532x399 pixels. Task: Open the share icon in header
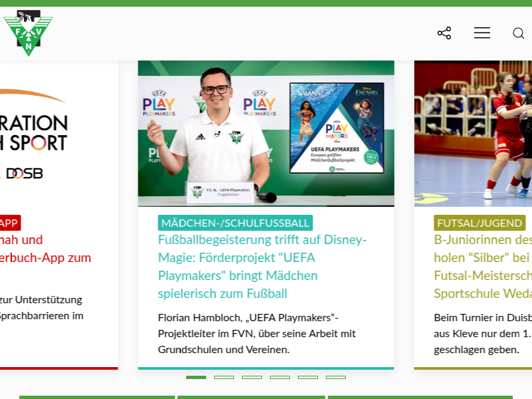click(444, 33)
